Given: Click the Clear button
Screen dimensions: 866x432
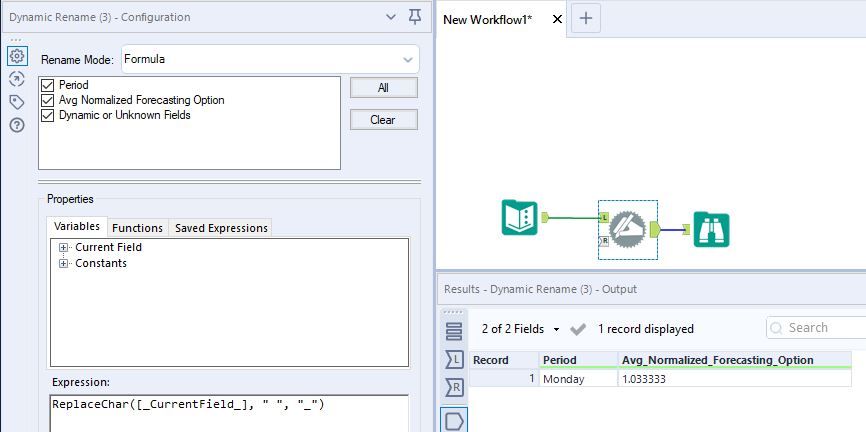Looking at the screenshot, I should pos(383,120).
